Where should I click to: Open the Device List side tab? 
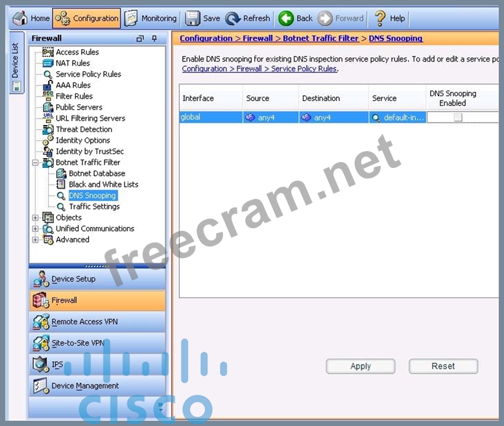click(16, 62)
